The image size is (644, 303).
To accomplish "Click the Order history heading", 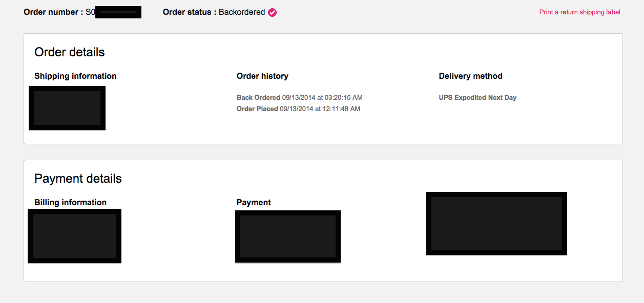I will (x=262, y=76).
